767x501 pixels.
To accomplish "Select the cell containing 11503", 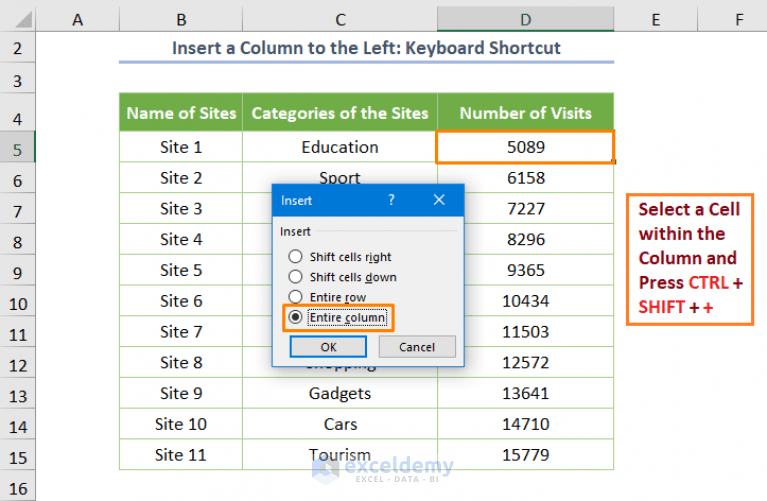I will pyautogui.click(x=525, y=332).
